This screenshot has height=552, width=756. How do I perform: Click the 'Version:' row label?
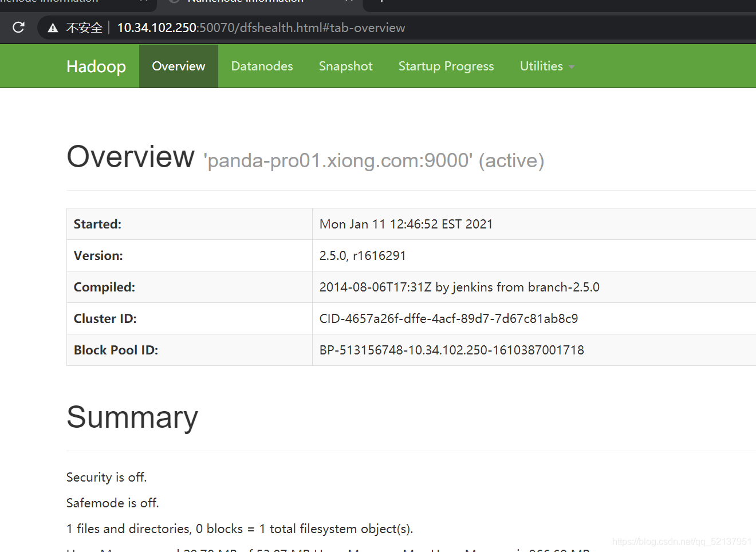click(x=99, y=255)
